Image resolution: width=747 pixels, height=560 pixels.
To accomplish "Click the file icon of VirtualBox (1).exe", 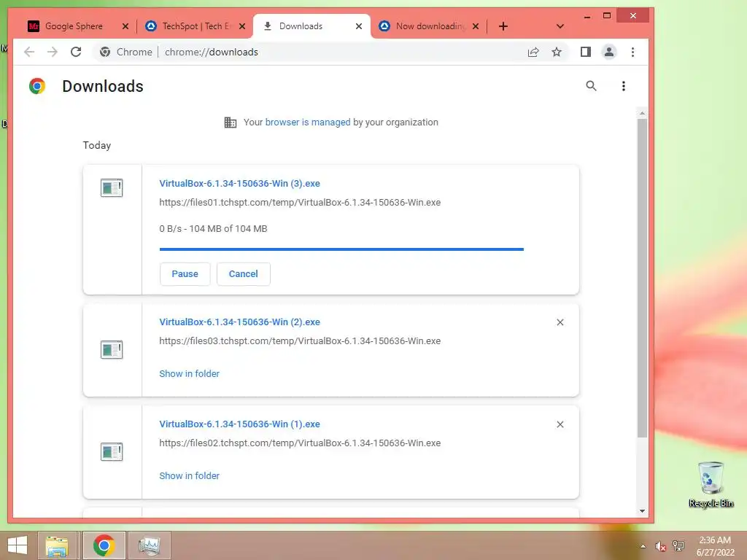I will (x=112, y=451).
